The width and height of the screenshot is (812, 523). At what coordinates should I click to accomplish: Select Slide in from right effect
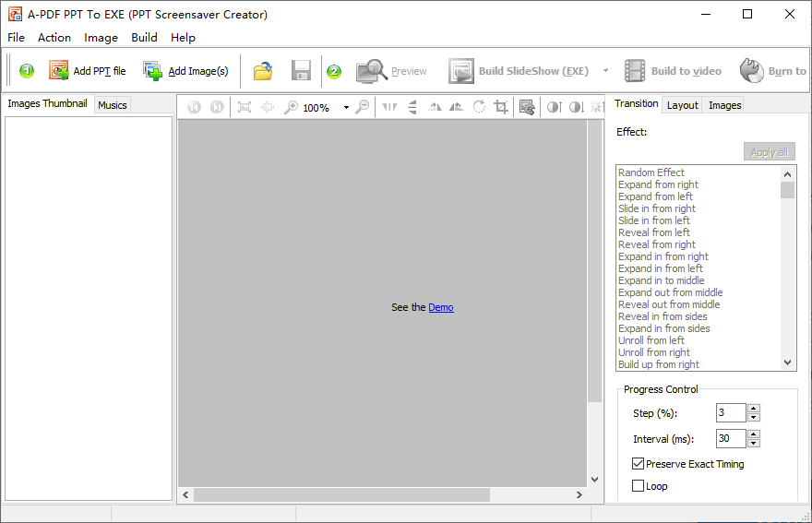click(x=657, y=208)
